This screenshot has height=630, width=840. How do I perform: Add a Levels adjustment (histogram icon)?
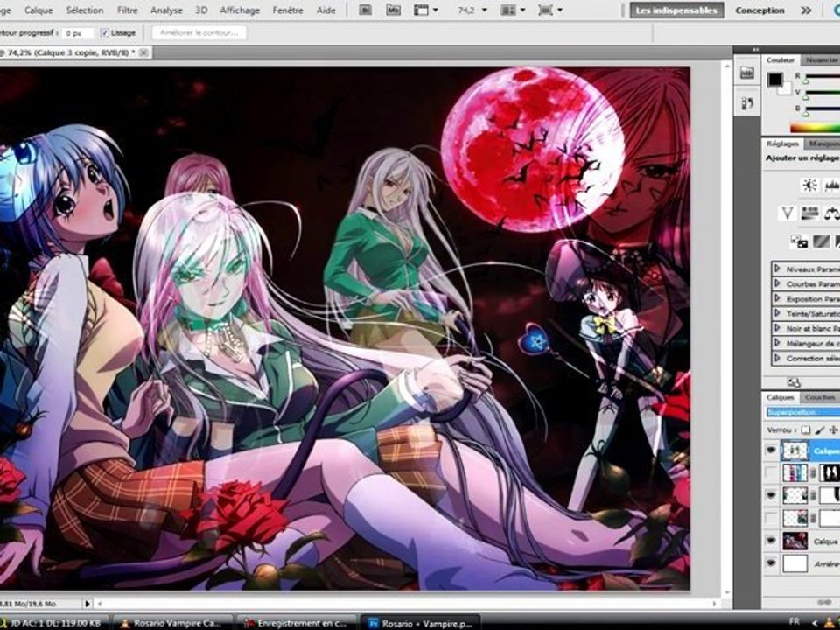pyautogui.click(x=831, y=185)
